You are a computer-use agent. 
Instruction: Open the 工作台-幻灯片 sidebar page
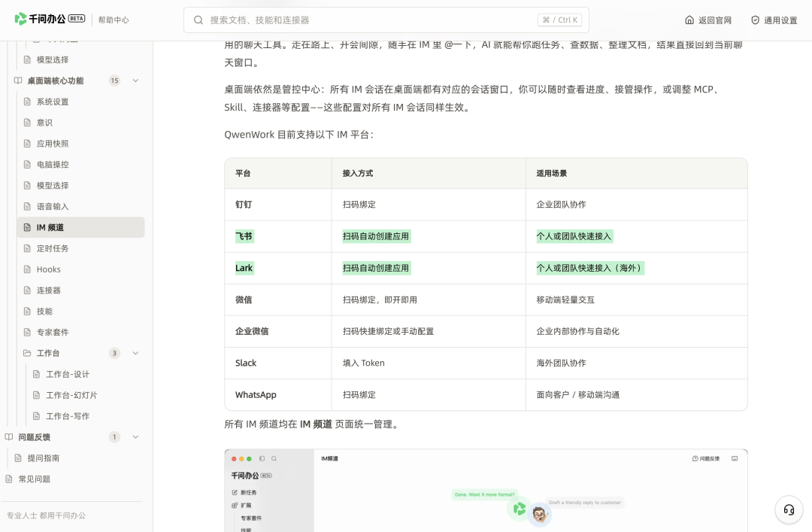tap(86, 395)
